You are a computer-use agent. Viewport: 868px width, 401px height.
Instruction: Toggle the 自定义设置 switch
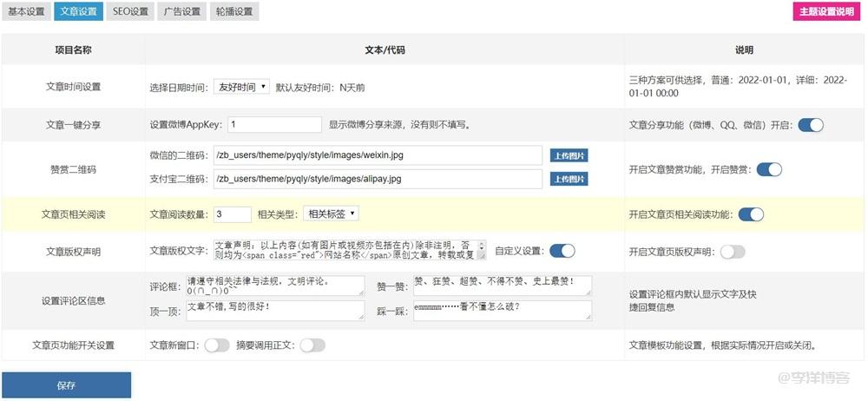[562, 251]
